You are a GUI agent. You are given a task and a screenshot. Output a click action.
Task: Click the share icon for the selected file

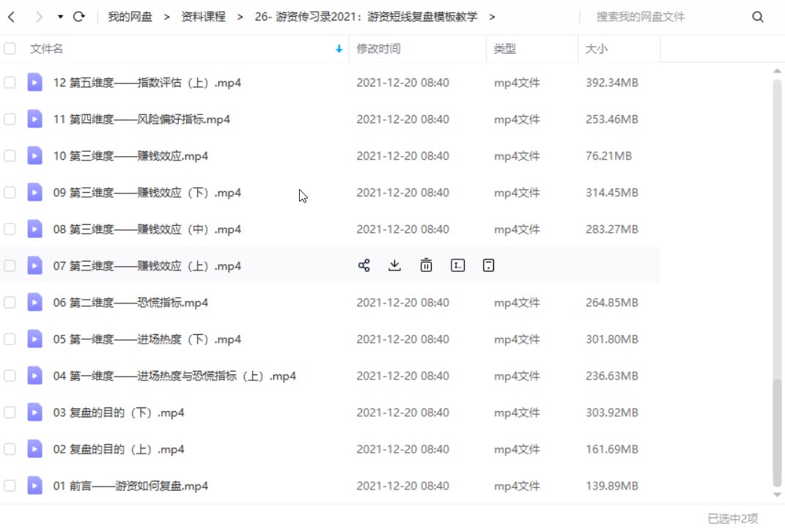click(364, 265)
